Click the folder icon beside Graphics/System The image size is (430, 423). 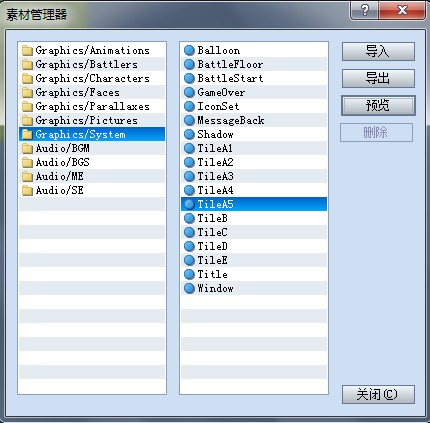click(x=27, y=134)
